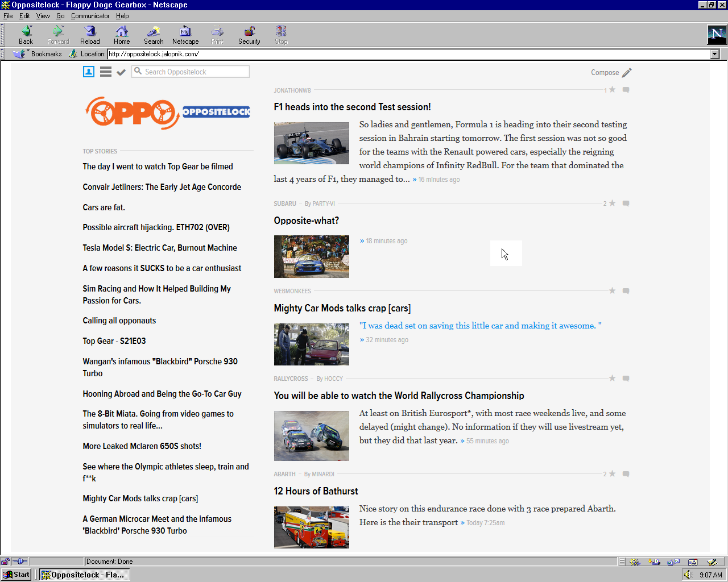Open the File menu

(x=8, y=16)
